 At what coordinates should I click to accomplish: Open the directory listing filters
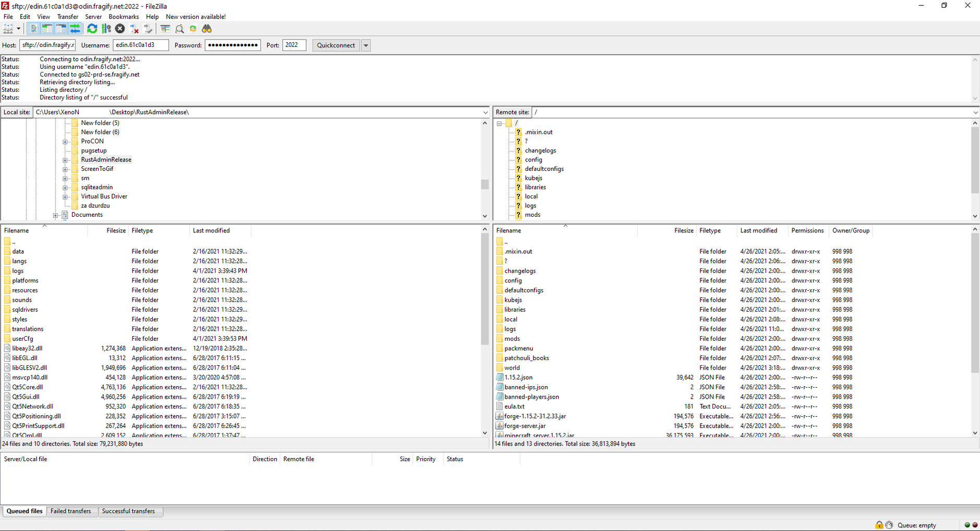click(x=165, y=29)
